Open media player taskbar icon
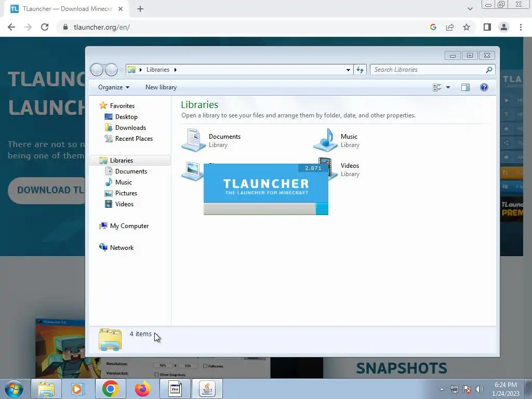The image size is (532, 399). click(78, 389)
